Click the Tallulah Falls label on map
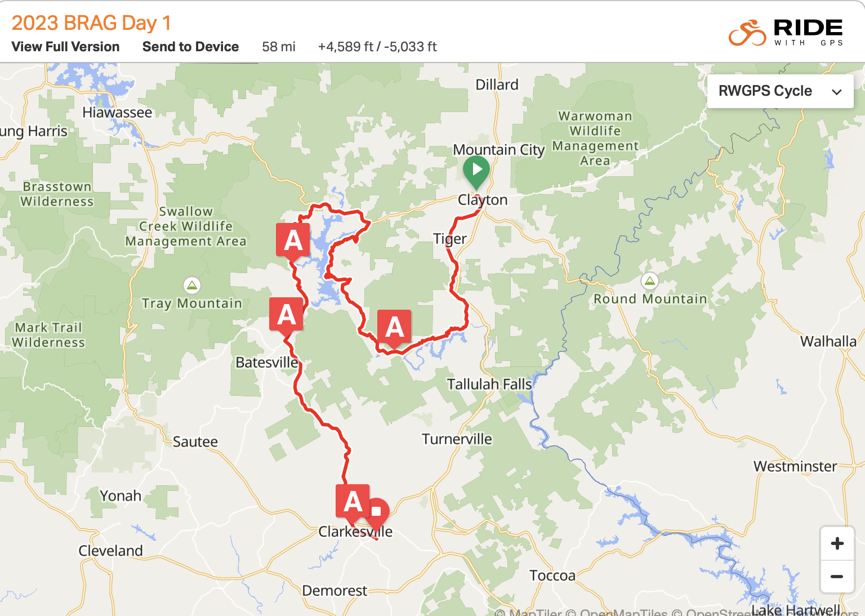The width and height of the screenshot is (865, 616). pyautogui.click(x=489, y=384)
